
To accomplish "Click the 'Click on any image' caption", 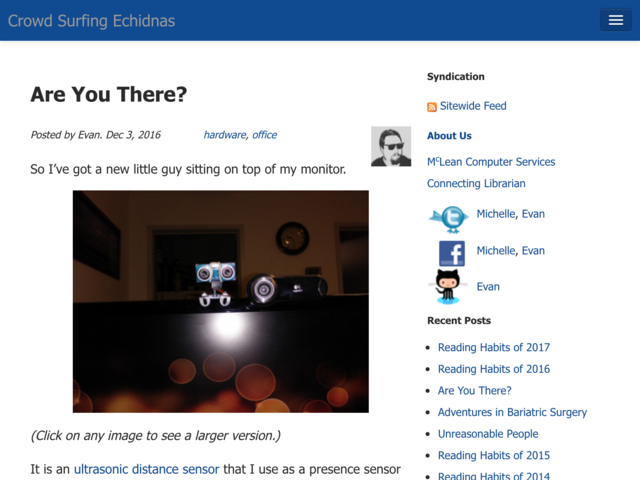I will 156,436.
